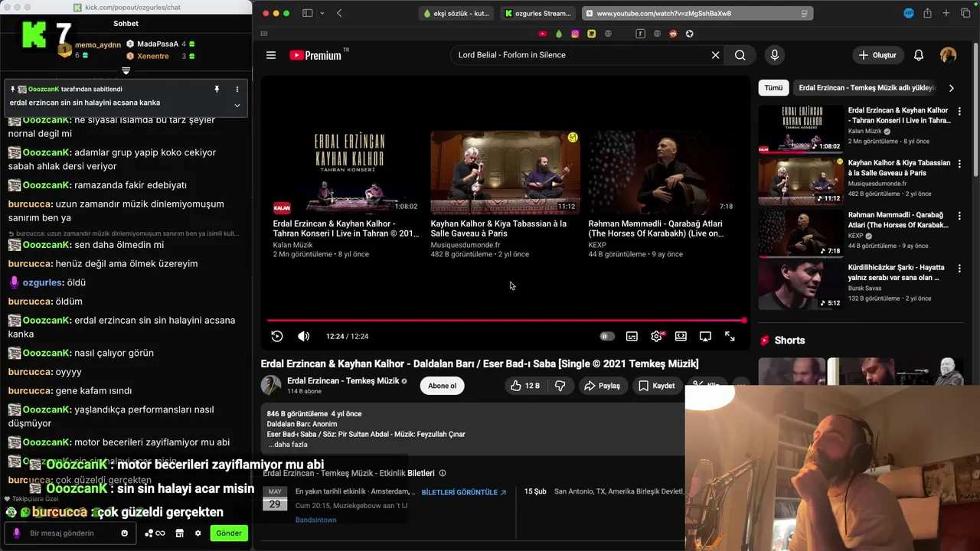Save the video with Kaydet
980x551 pixels.
pyautogui.click(x=657, y=386)
